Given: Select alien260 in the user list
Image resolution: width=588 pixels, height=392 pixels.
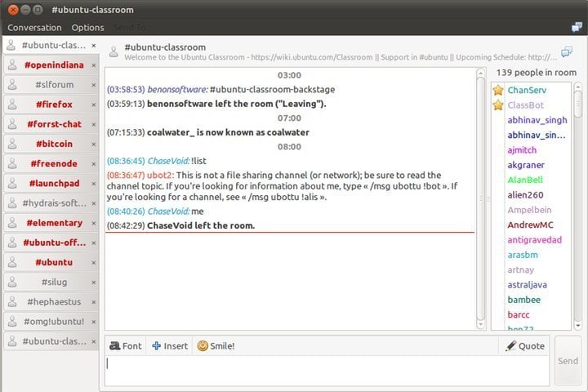Looking at the screenshot, I should pyautogui.click(x=525, y=195).
